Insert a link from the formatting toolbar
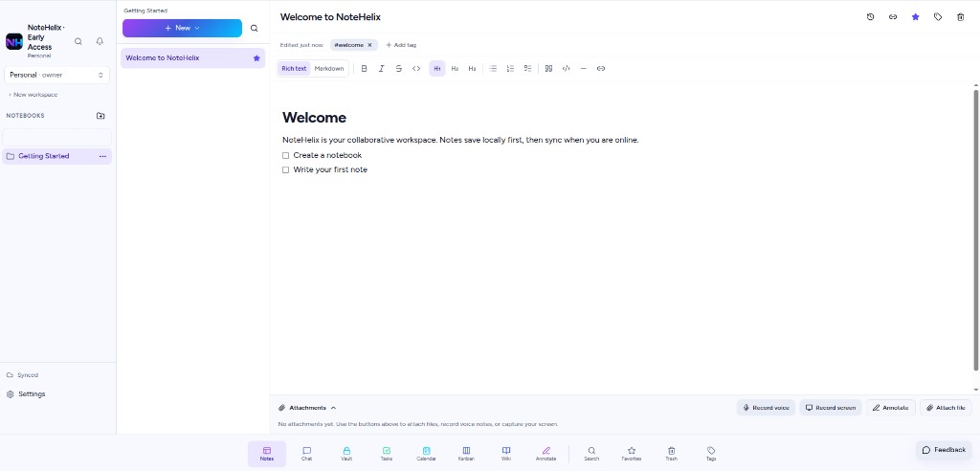980x471 pixels. tap(601, 69)
